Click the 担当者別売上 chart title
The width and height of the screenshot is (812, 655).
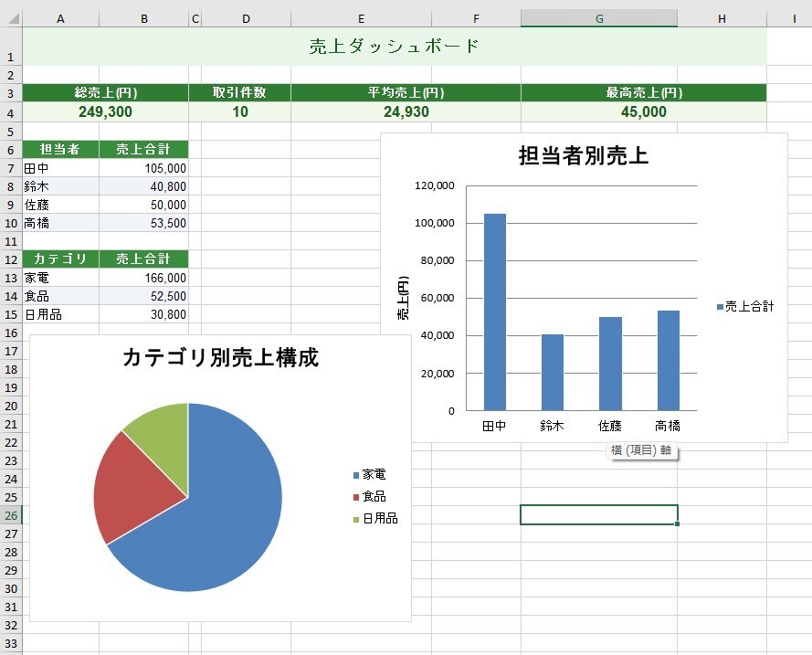pyautogui.click(x=584, y=156)
